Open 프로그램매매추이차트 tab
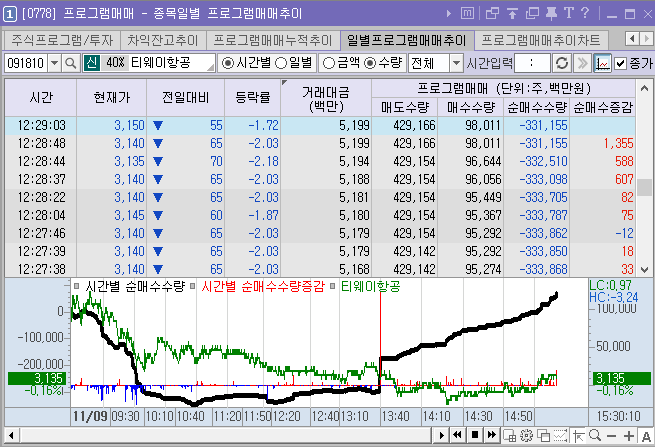The image size is (655, 447). (x=541, y=40)
